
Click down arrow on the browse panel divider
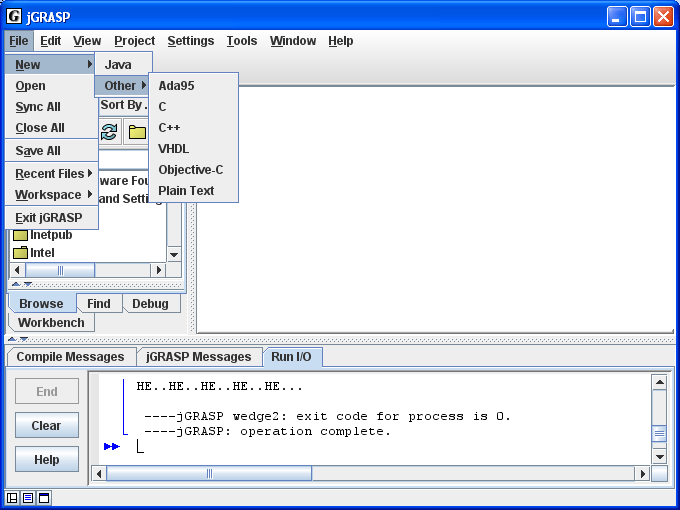coord(27,284)
